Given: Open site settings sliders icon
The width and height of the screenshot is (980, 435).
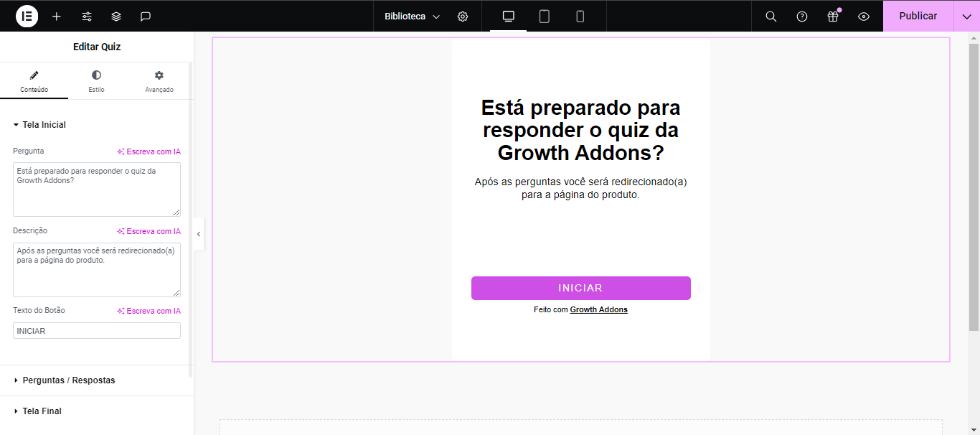Looking at the screenshot, I should click(87, 16).
